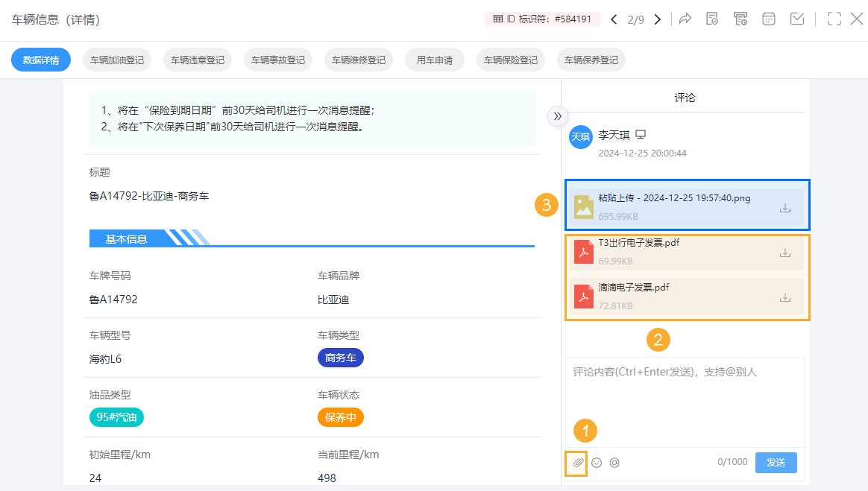Viewport: 868px width, 491px height.
Task: Click the print/export icon in the toolbar
Action: pyautogui.click(x=740, y=19)
